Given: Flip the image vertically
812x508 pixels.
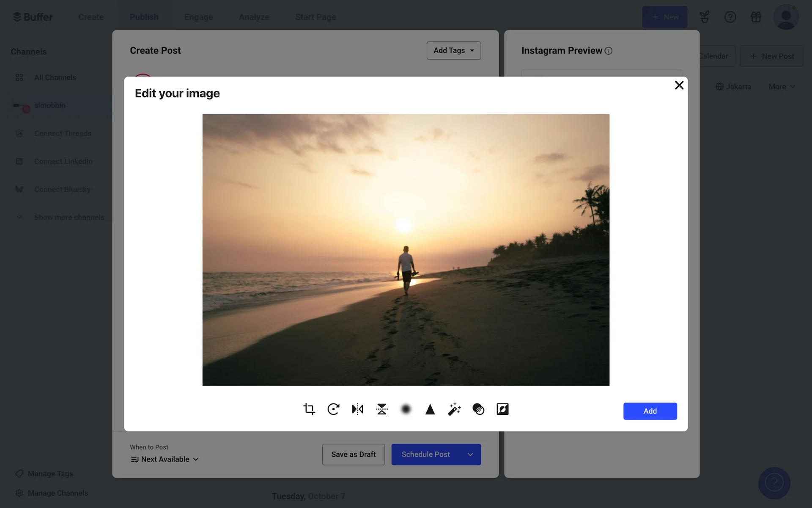Looking at the screenshot, I should pos(381,409).
